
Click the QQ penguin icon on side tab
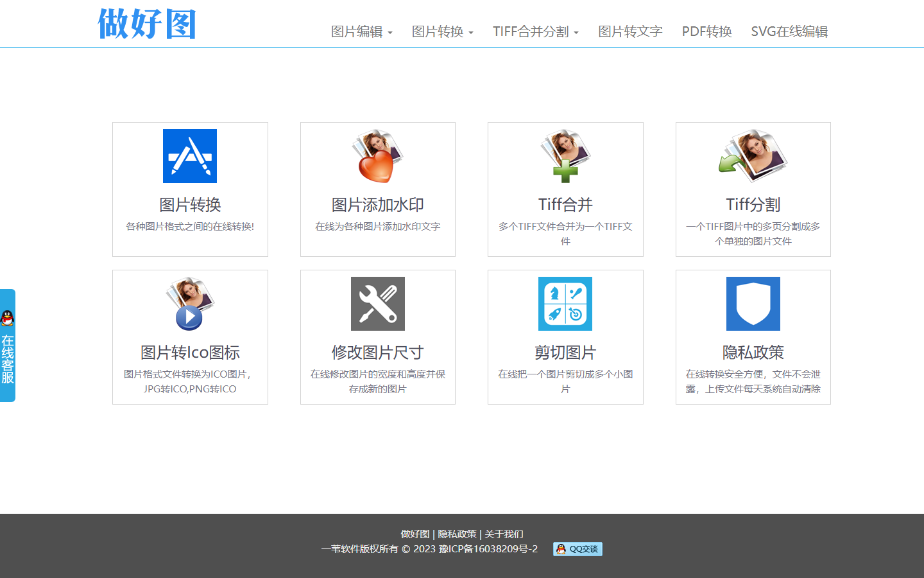pos(8,318)
